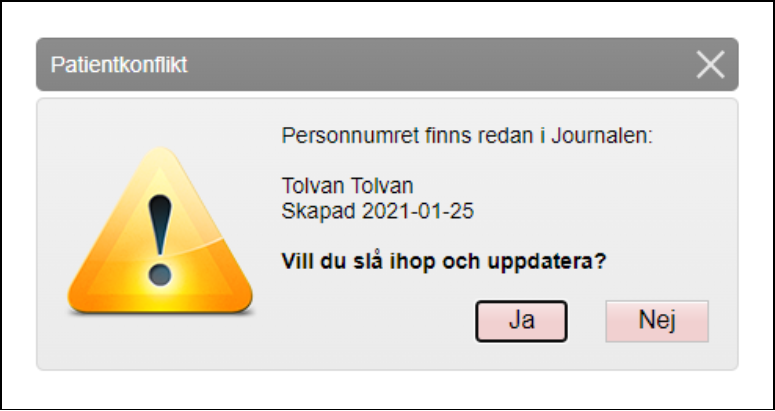Image resolution: width=775 pixels, height=411 pixels.
Task: Click blank dialog area above the warning icon
Action: click(x=159, y=118)
